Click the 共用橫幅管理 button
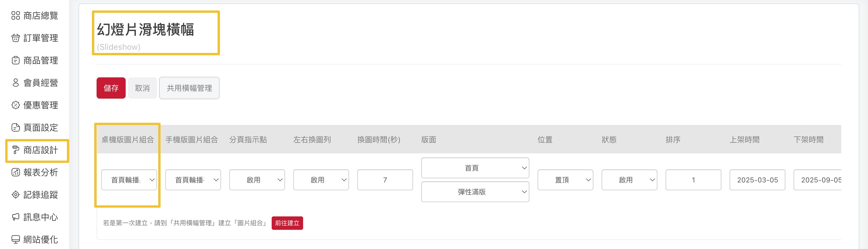 coord(189,88)
